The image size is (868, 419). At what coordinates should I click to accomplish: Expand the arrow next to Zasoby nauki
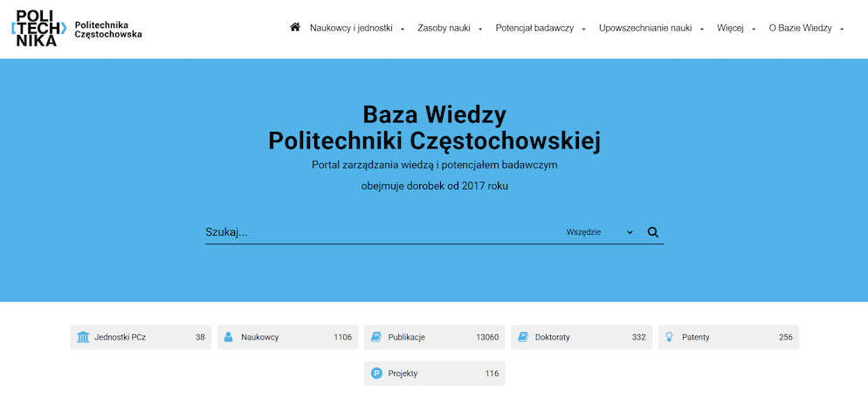pos(480,29)
